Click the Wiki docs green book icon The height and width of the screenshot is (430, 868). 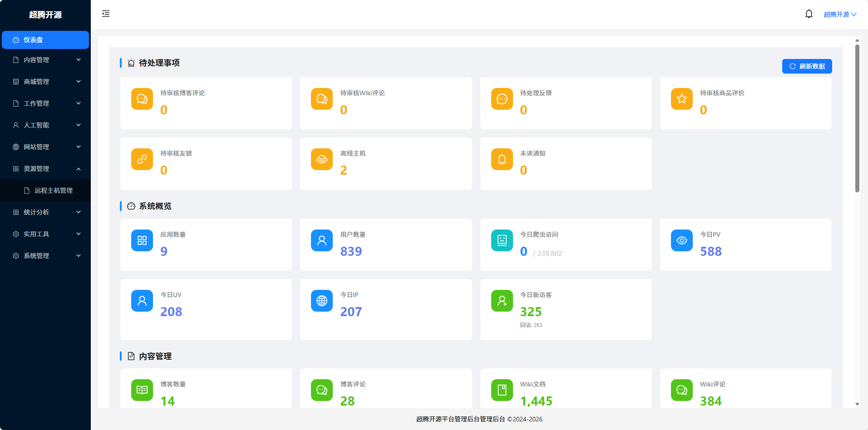point(502,390)
